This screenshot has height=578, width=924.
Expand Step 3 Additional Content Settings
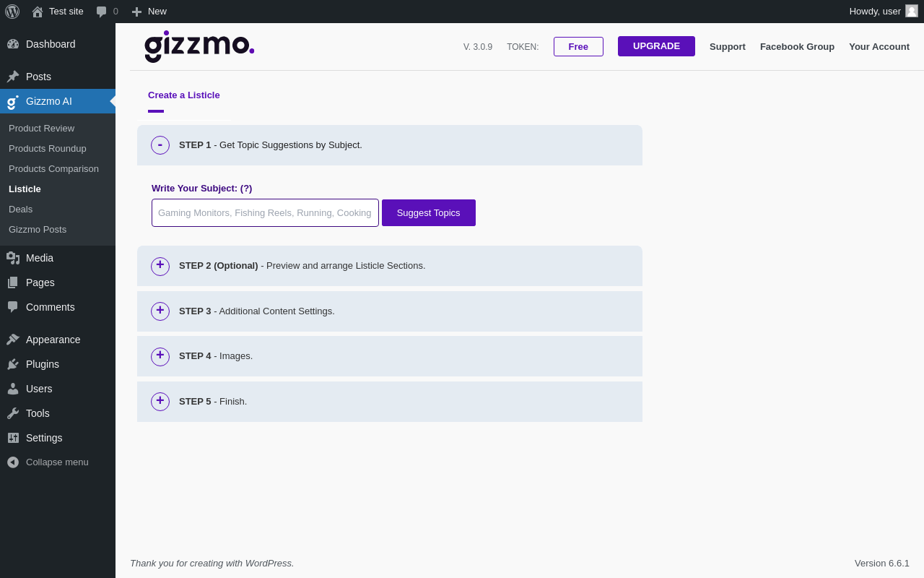point(160,311)
